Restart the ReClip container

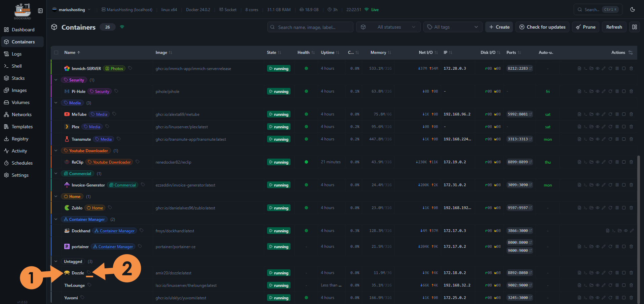(610, 162)
